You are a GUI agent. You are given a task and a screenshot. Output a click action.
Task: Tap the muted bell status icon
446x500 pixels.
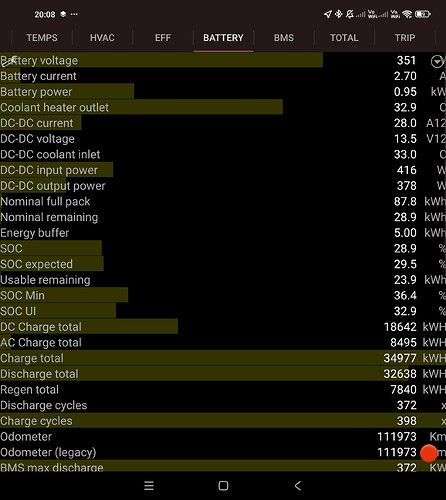[x=349, y=14]
